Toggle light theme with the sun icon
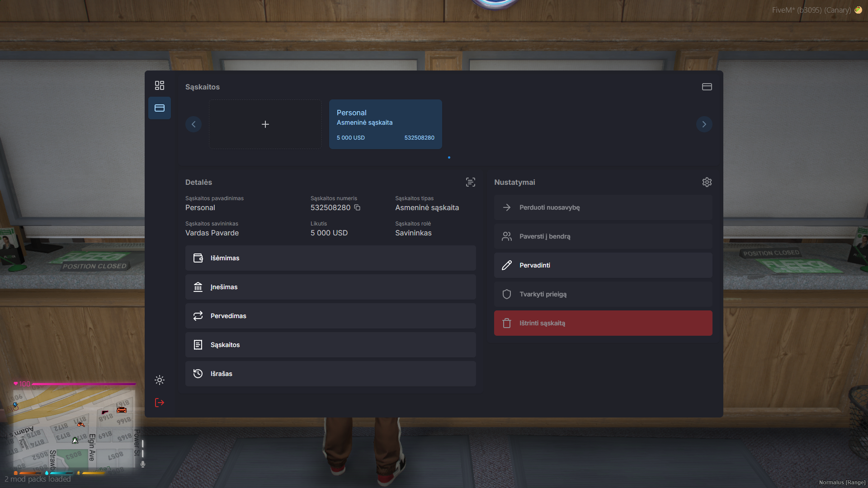The image size is (868, 488). click(159, 380)
